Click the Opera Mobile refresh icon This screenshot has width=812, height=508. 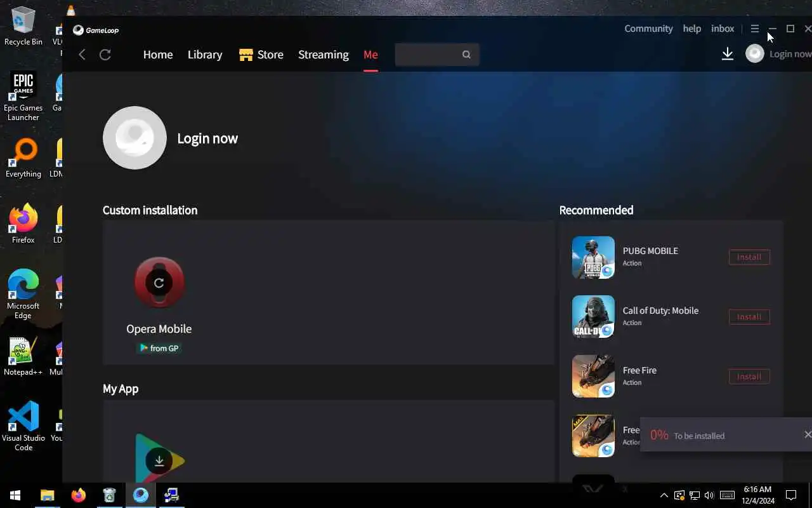click(159, 283)
